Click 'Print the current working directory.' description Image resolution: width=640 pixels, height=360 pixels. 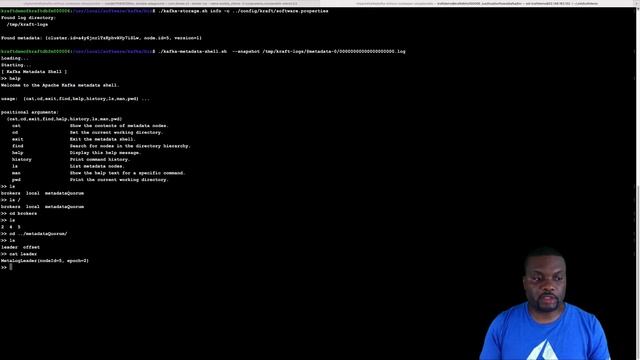(x=119, y=180)
